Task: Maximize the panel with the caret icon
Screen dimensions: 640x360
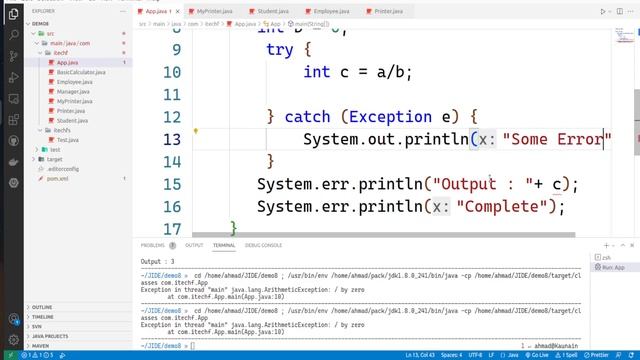Action: click(x=623, y=245)
